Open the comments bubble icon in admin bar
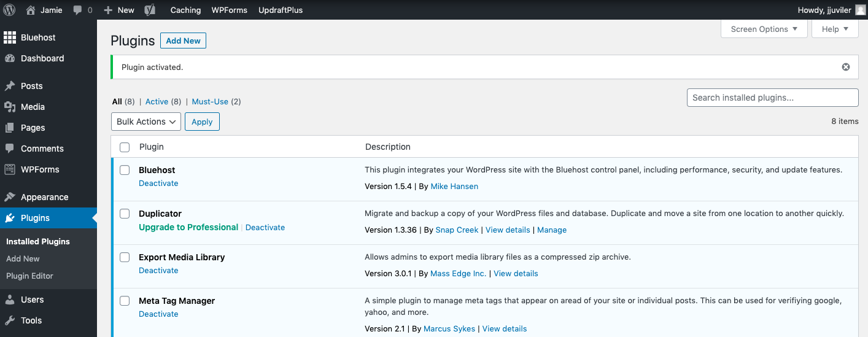Screen dimensions: 868x337 [78, 10]
